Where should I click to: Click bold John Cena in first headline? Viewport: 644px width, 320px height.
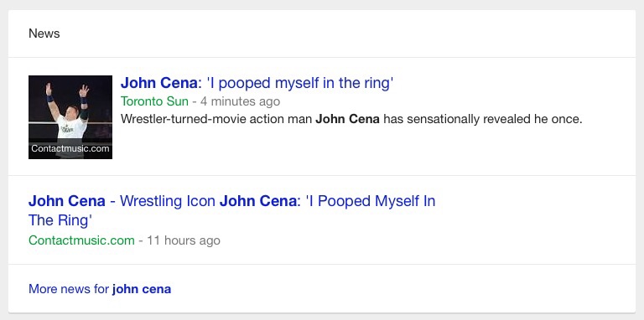pos(159,83)
